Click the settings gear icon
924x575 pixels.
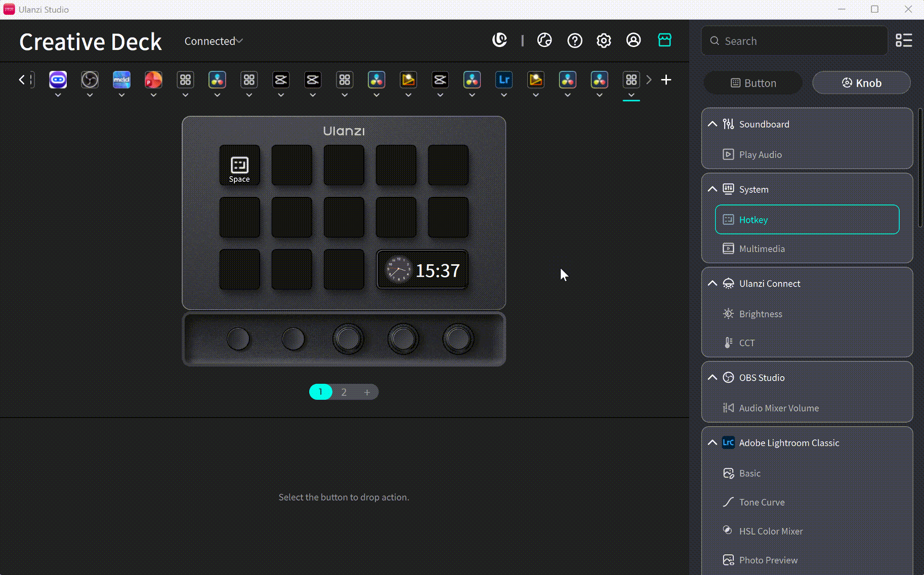tap(604, 40)
